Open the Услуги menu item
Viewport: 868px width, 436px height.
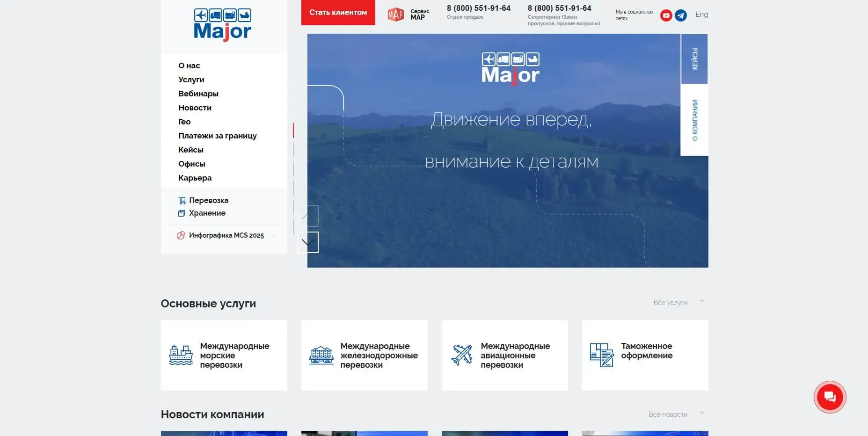191,80
